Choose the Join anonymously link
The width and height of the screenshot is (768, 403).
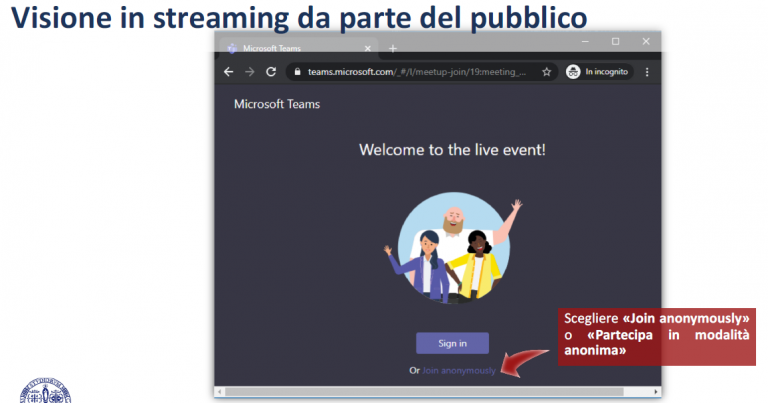[x=458, y=370]
